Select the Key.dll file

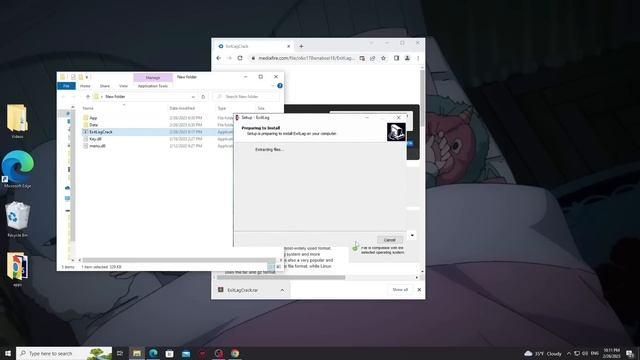(x=95, y=139)
